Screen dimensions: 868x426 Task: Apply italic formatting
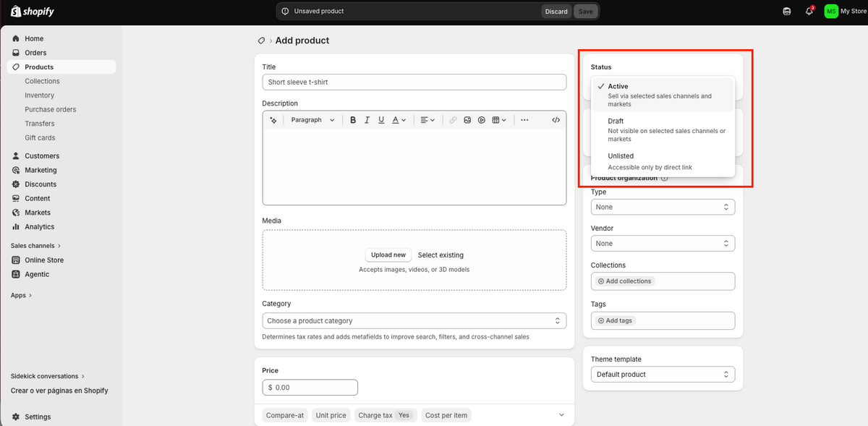(x=367, y=120)
